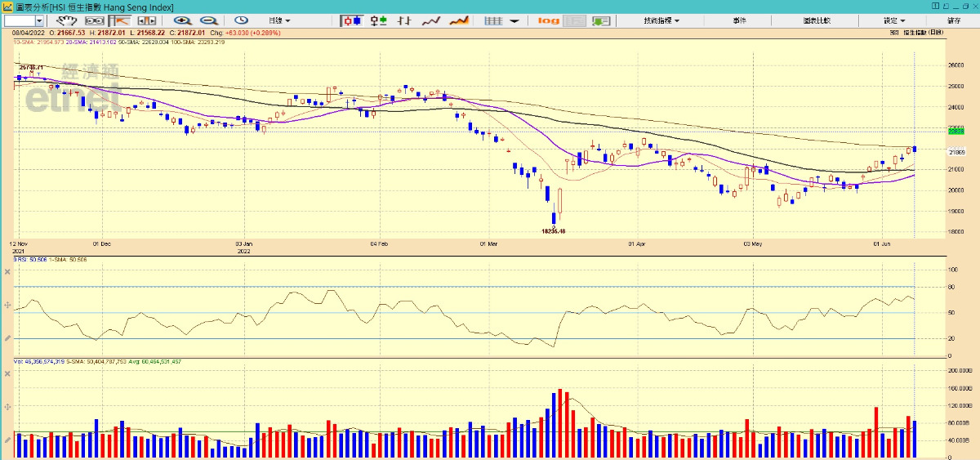Click the split window icon in title bar
This screenshot has height=460, width=980.
point(933,6)
